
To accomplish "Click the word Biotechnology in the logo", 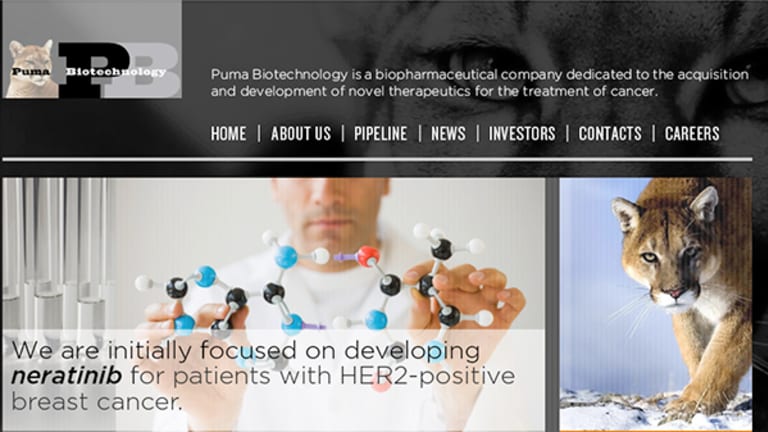I will pos(116,72).
